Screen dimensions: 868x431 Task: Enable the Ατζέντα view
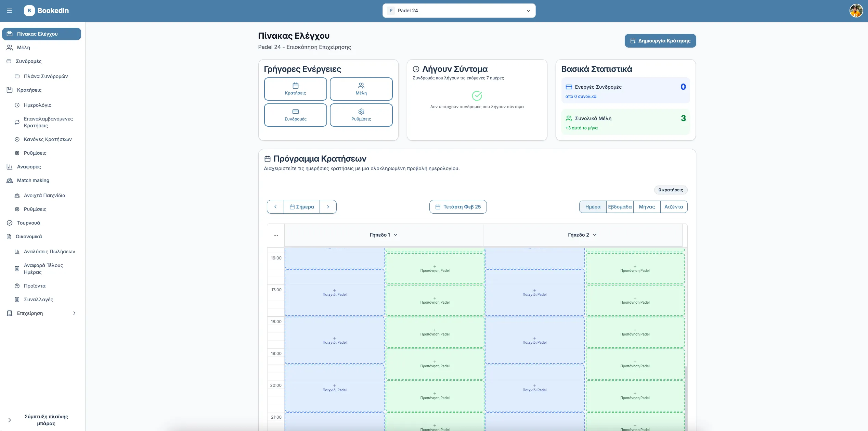pyautogui.click(x=673, y=207)
